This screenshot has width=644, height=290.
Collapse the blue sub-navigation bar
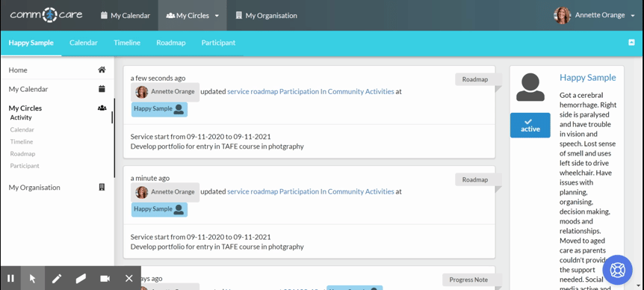click(x=632, y=43)
